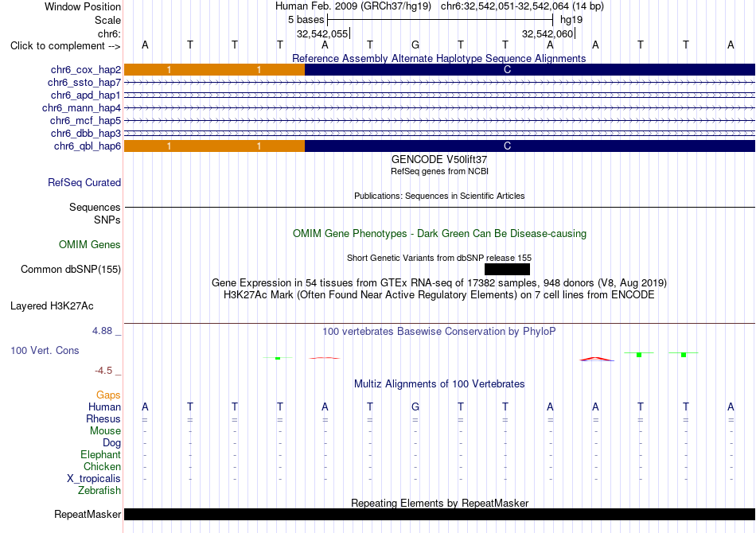
Task: Select the X_tropicalis species row label
Action: coord(94,479)
